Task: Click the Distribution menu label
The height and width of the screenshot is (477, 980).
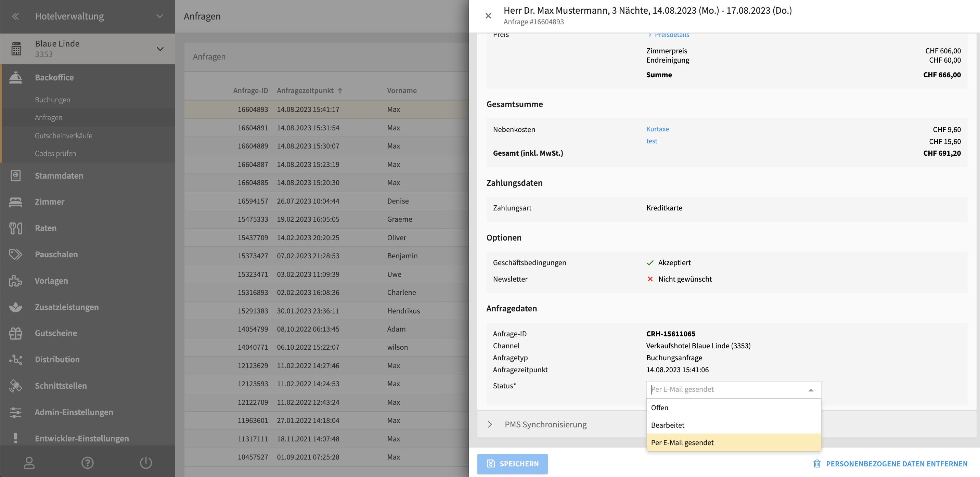Action: 57,360
